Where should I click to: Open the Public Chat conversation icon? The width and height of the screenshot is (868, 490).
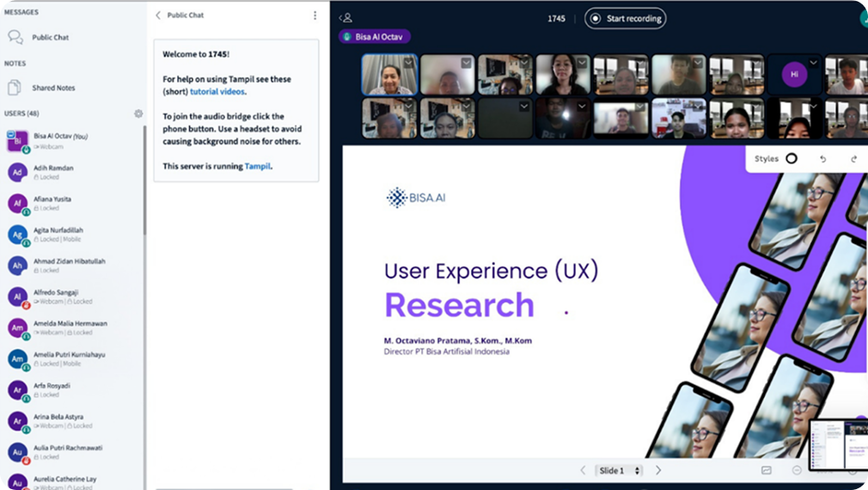point(15,37)
